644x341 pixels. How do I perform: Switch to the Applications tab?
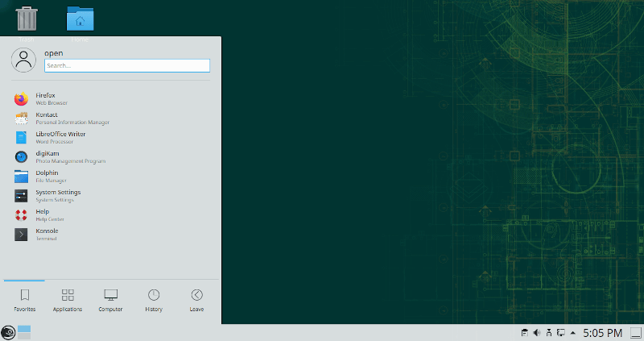point(68,301)
